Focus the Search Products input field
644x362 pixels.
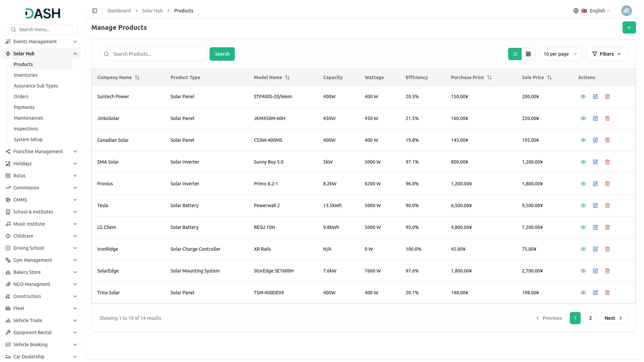tap(158, 54)
